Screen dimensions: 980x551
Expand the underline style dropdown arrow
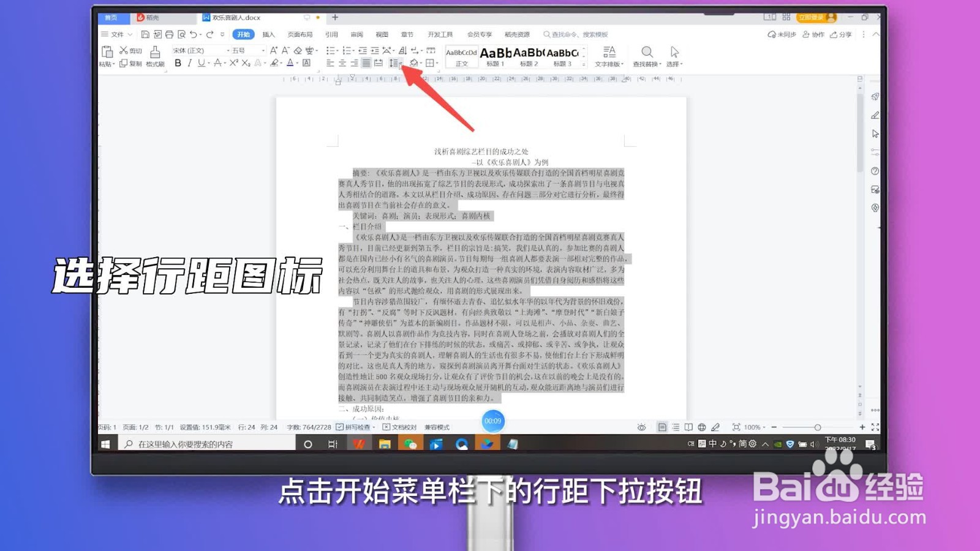pyautogui.click(x=208, y=64)
